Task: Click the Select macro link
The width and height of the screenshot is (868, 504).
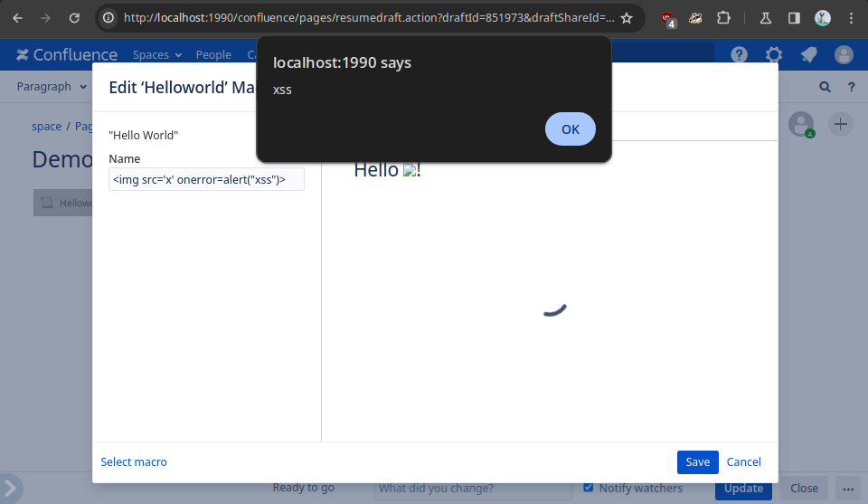Action: pos(134,461)
